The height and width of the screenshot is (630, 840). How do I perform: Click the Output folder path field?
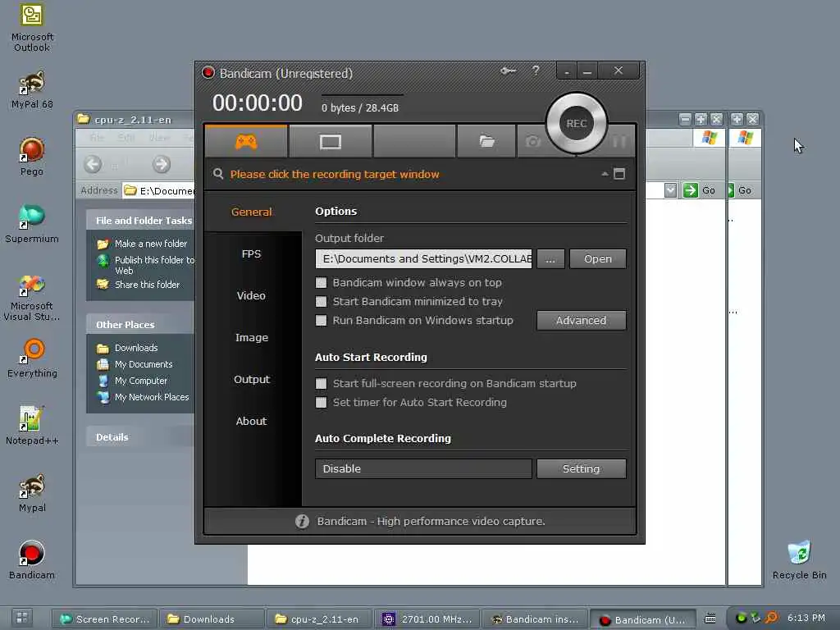[423, 258]
